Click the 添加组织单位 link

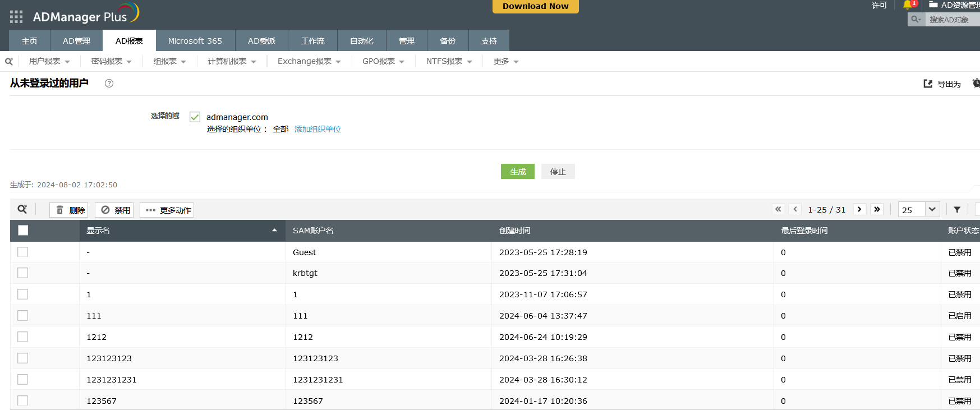[x=318, y=129]
